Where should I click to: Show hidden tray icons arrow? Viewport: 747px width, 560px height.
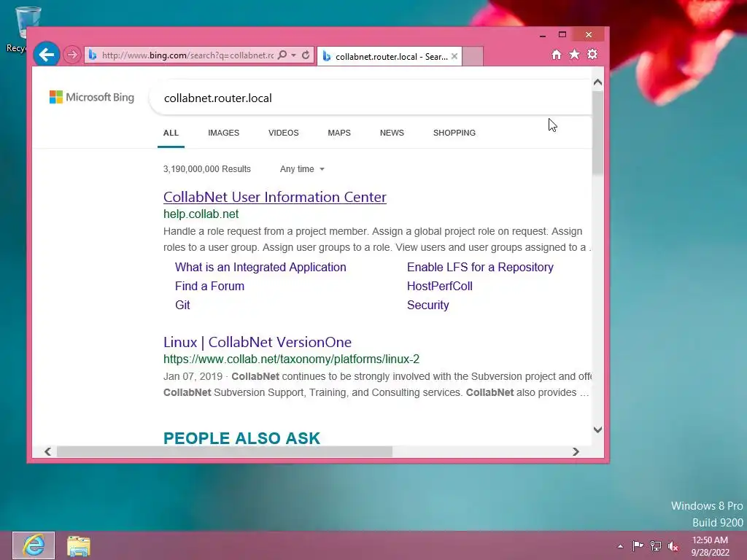[x=620, y=546]
